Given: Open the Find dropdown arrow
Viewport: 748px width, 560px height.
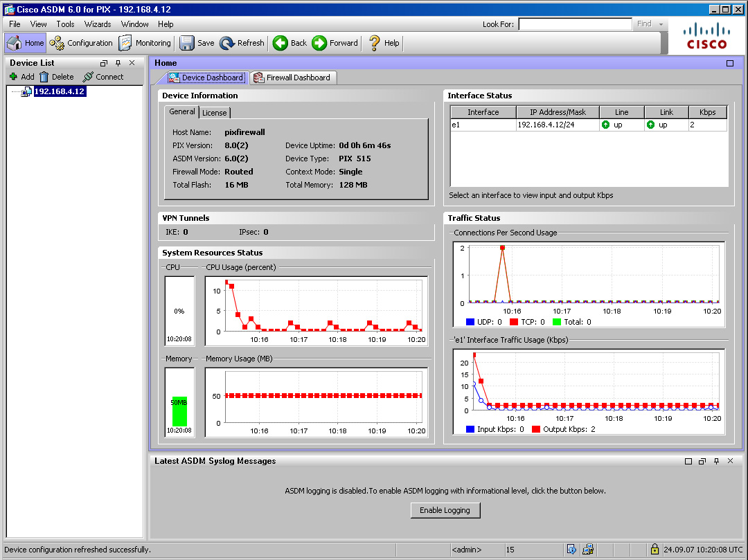Looking at the screenshot, I should pyautogui.click(x=661, y=24).
